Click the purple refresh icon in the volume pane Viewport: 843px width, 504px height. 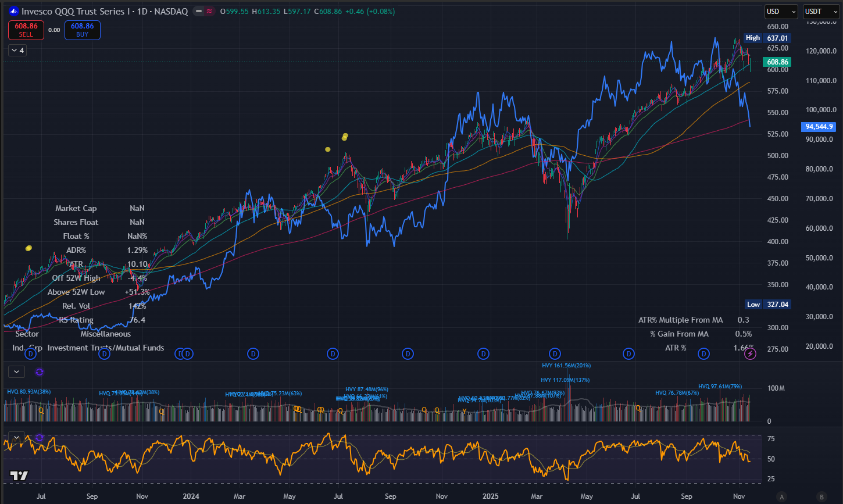pyautogui.click(x=40, y=372)
